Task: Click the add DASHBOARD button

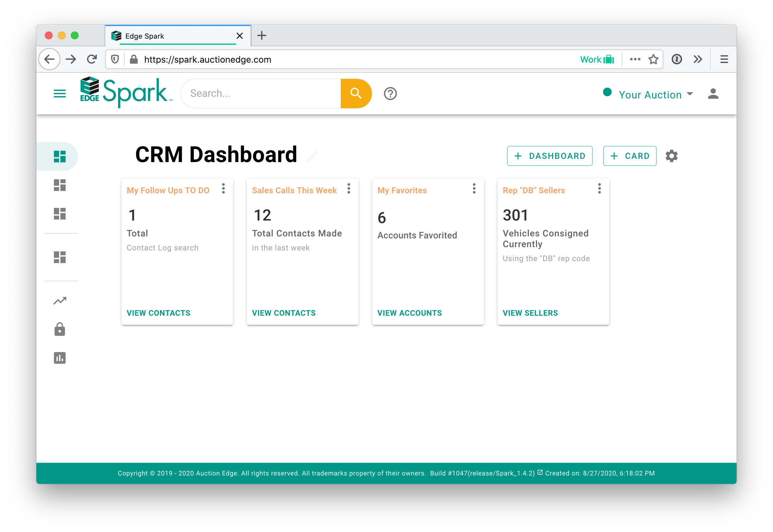Action: [549, 156]
